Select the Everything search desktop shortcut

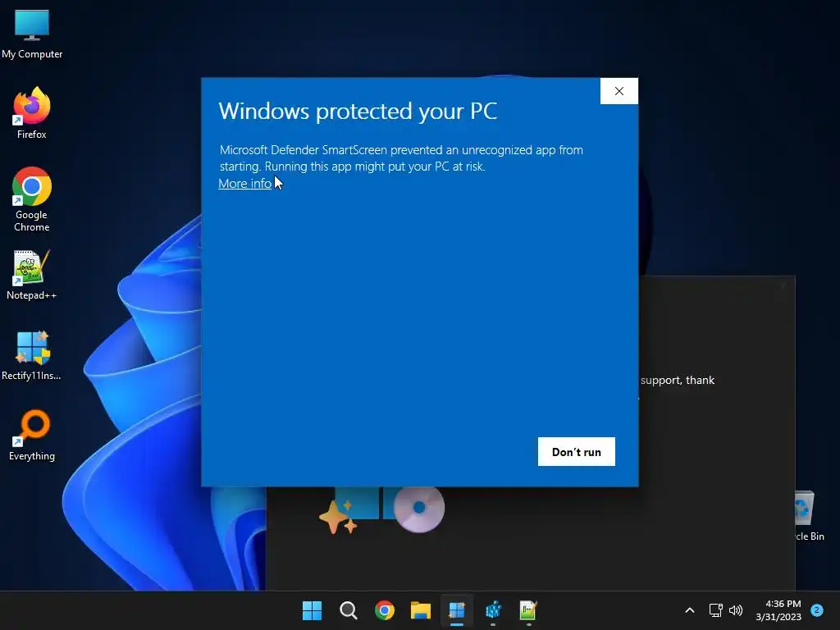pyautogui.click(x=32, y=436)
